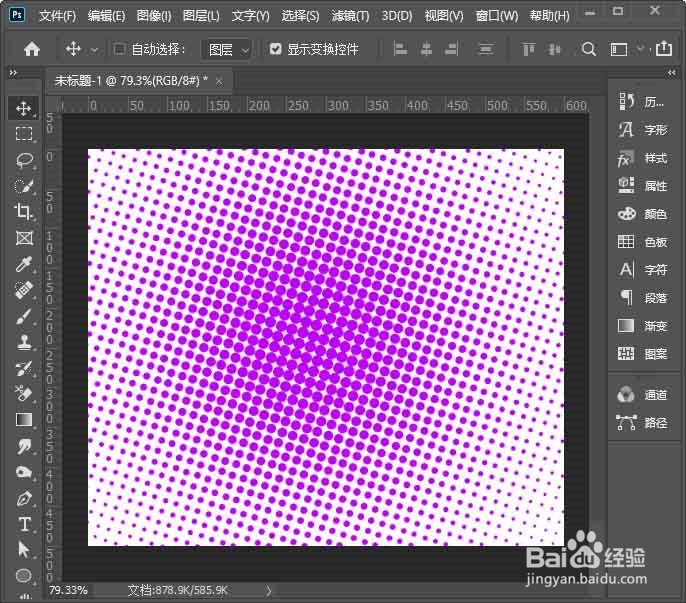Open the 编辑(E) menu

(106, 16)
